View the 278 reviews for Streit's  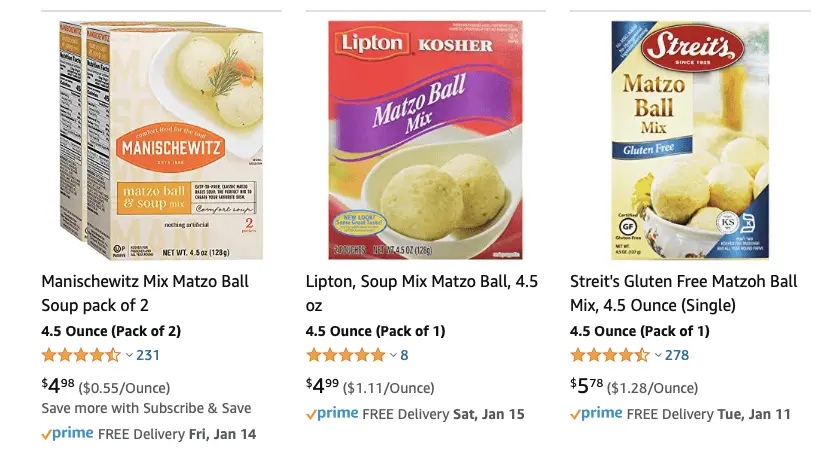(x=677, y=355)
